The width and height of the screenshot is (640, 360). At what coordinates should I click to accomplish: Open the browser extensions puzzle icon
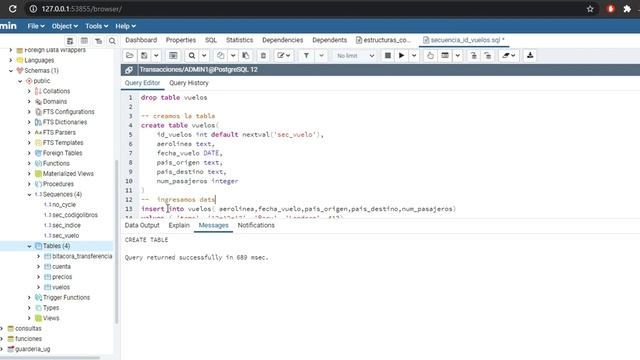(627, 9)
